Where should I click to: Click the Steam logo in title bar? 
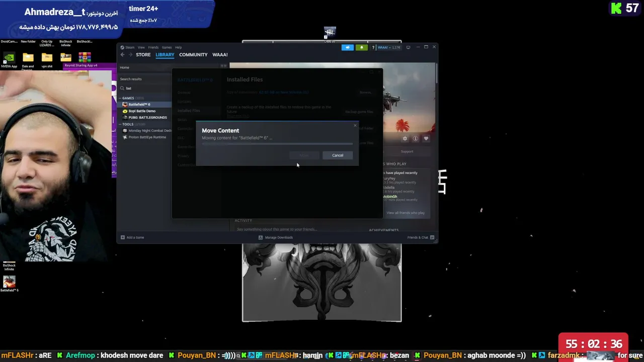coord(122,47)
